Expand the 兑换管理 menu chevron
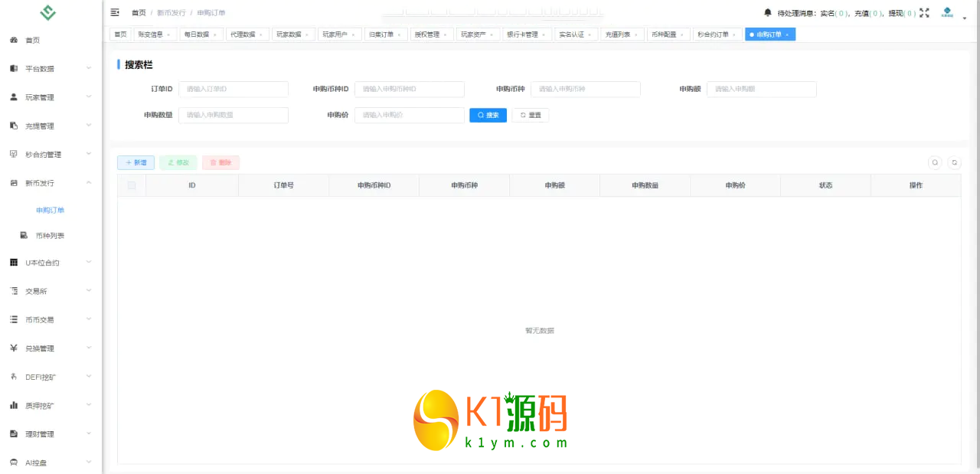Viewport: 980px width, 474px height. click(x=89, y=348)
